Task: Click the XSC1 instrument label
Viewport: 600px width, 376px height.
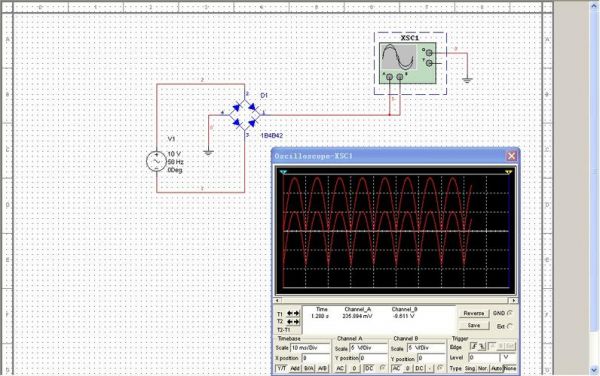Action: pyautogui.click(x=409, y=38)
